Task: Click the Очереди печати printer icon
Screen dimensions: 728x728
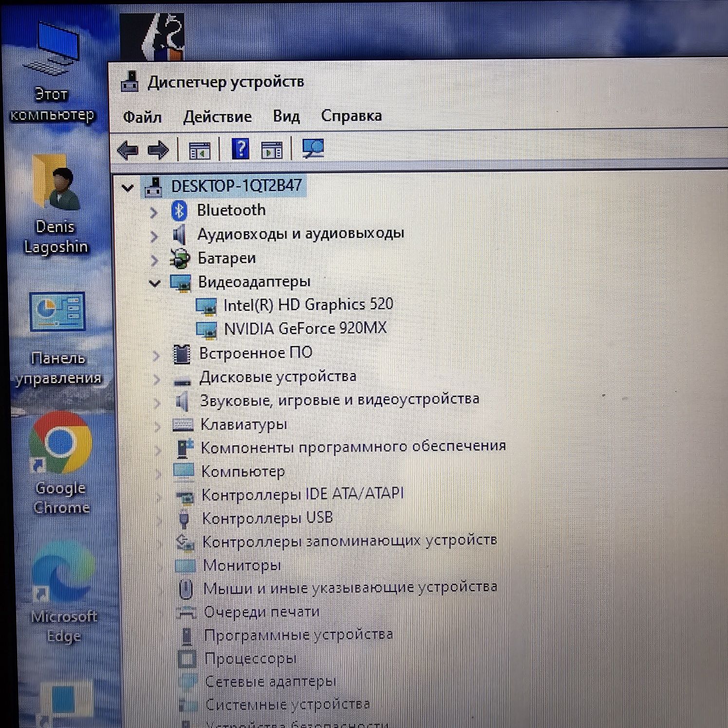Action: [x=186, y=612]
